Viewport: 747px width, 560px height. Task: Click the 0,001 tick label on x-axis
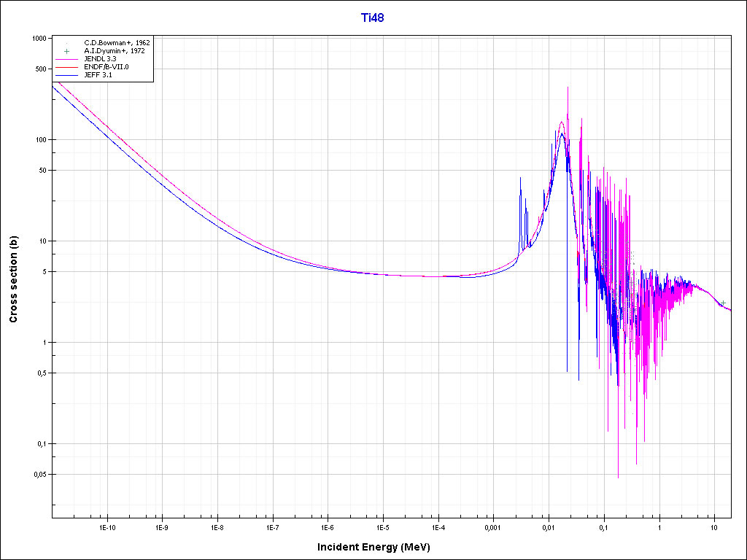pos(493,526)
